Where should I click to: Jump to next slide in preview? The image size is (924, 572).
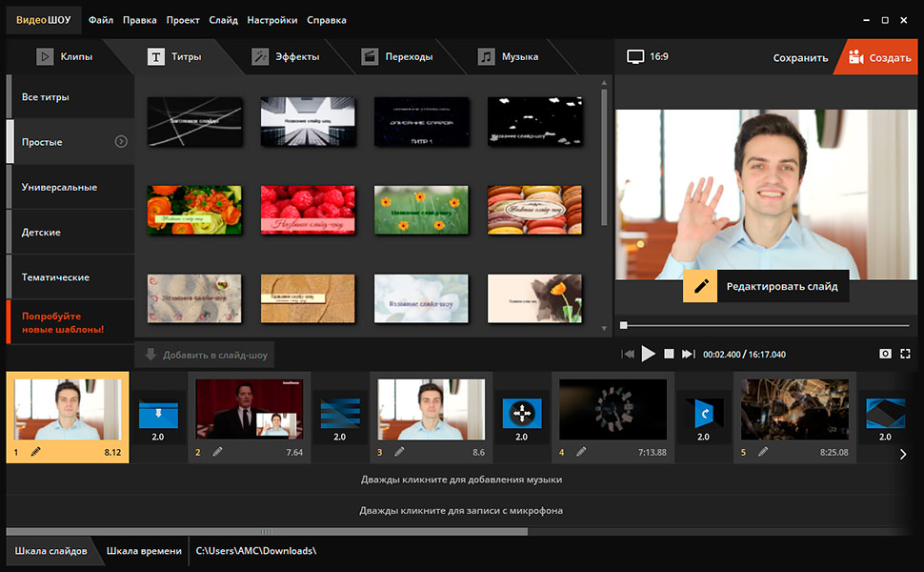coord(689,354)
